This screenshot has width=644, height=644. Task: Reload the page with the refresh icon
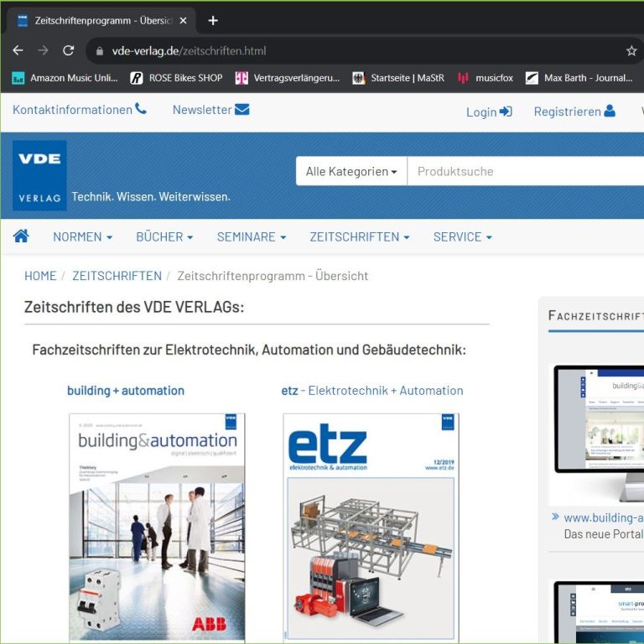68,50
